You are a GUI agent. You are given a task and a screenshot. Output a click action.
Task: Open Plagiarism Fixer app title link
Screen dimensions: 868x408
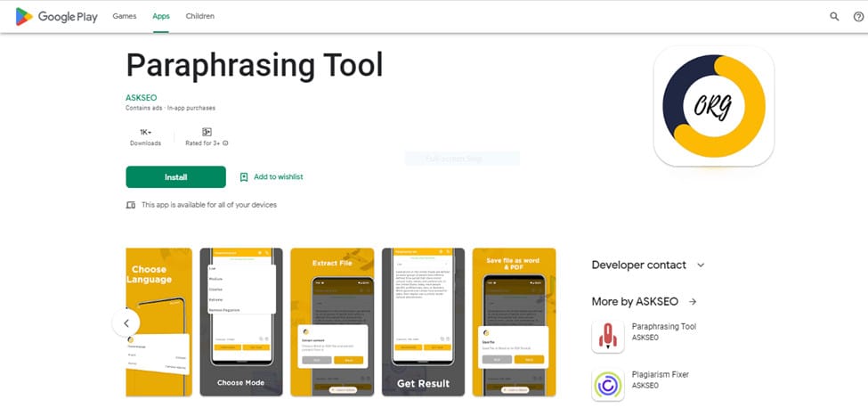click(661, 375)
